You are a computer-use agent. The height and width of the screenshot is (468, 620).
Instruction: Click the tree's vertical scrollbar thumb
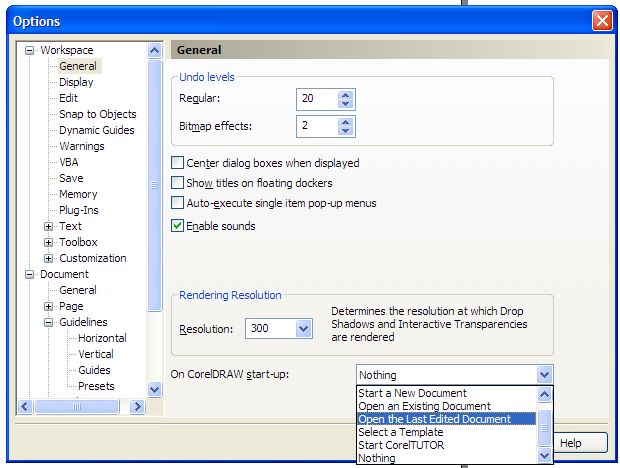(155, 185)
